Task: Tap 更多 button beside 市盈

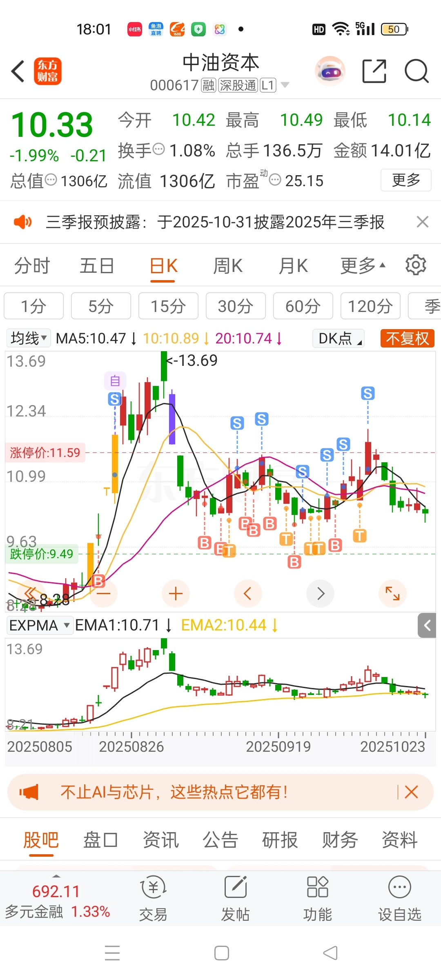Action: tap(406, 180)
